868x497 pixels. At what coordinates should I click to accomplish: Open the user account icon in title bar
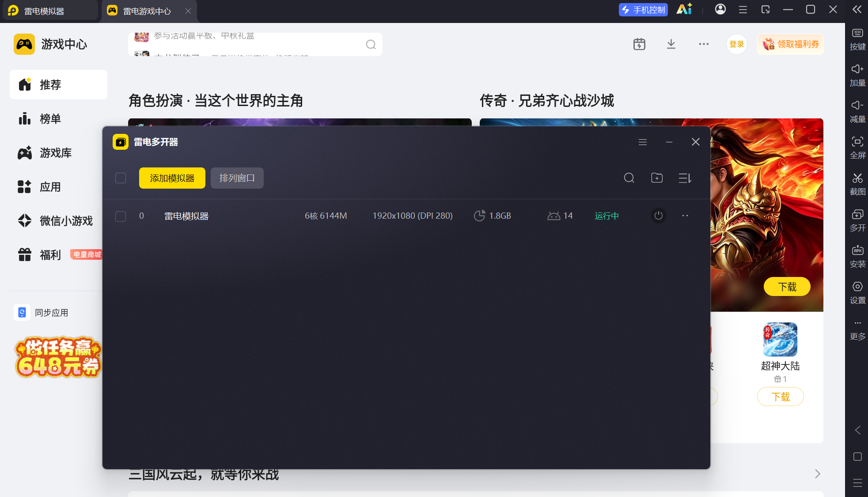(720, 9)
